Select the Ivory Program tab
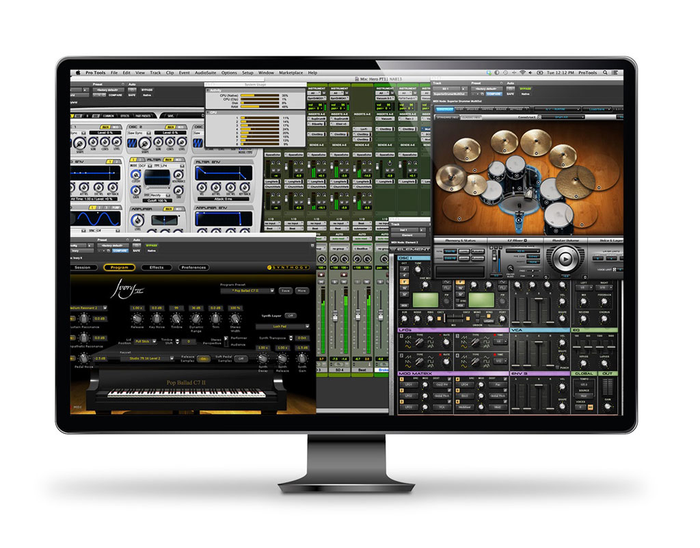This screenshot has height=548, width=700. pos(119,267)
